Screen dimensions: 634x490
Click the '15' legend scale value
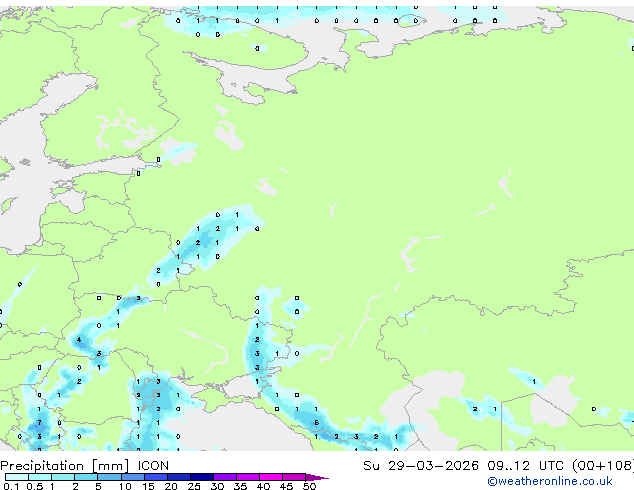click(148, 486)
